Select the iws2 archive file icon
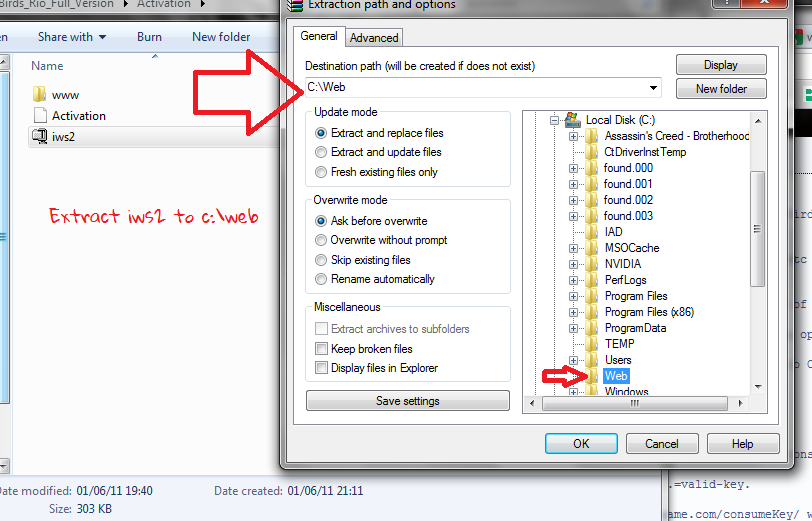Image resolution: width=812 pixels, height=521 pixels. (x=39, y=136)
